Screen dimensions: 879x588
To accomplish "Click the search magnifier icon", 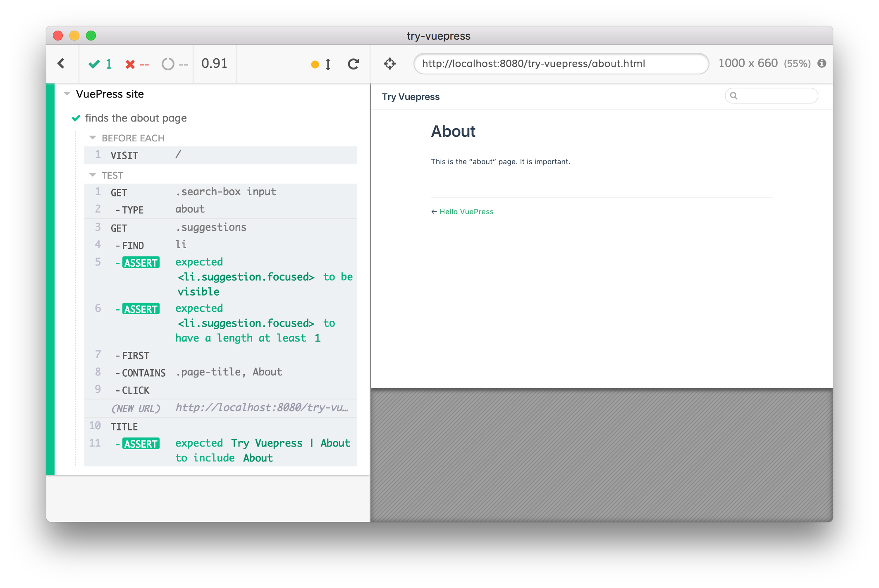I will (x=734, y=96).
